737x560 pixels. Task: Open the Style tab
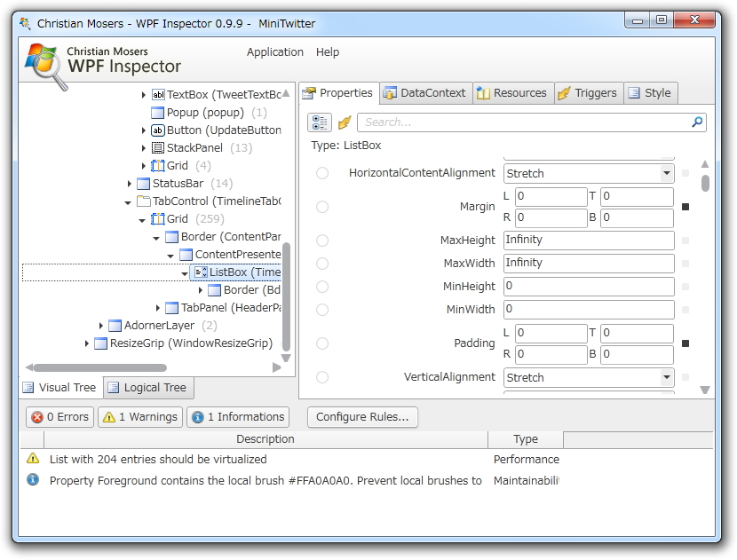[651, 93]
